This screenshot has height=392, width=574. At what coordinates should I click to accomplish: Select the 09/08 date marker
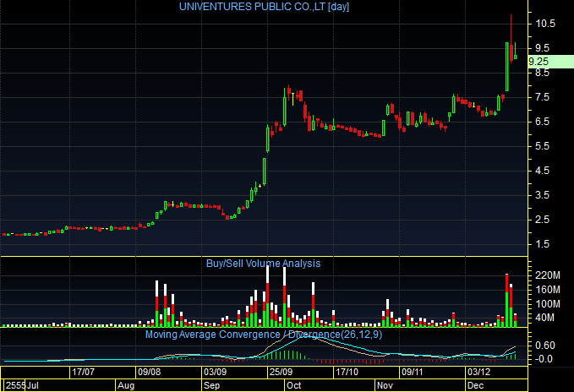tap(149, 372)
